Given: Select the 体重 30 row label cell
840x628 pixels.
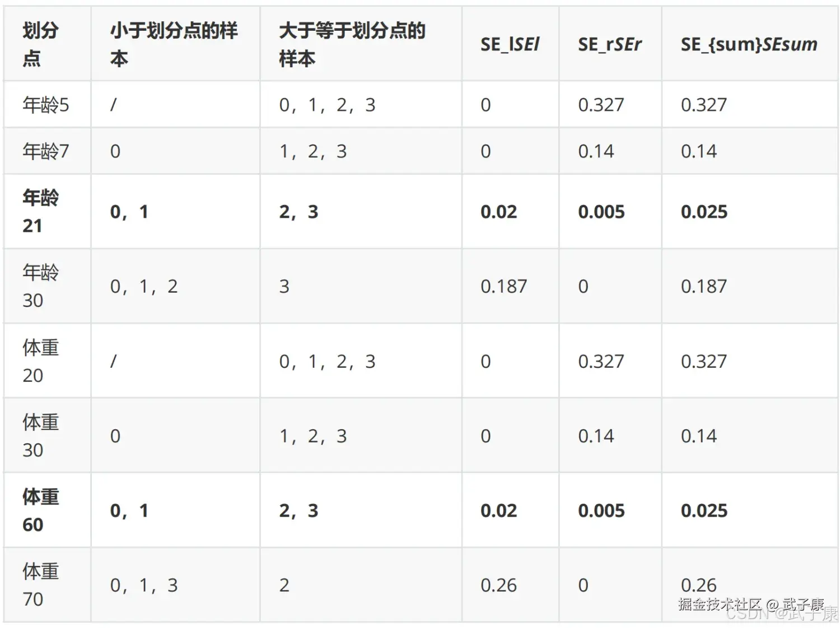Looking at the screenshot, I should pos(40,435).
